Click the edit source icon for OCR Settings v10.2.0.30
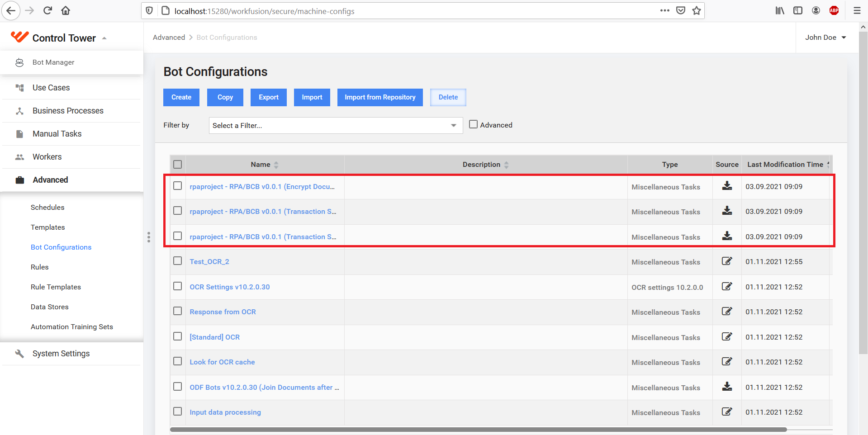Viewport: 868px width, 435px height. point(727,286)
